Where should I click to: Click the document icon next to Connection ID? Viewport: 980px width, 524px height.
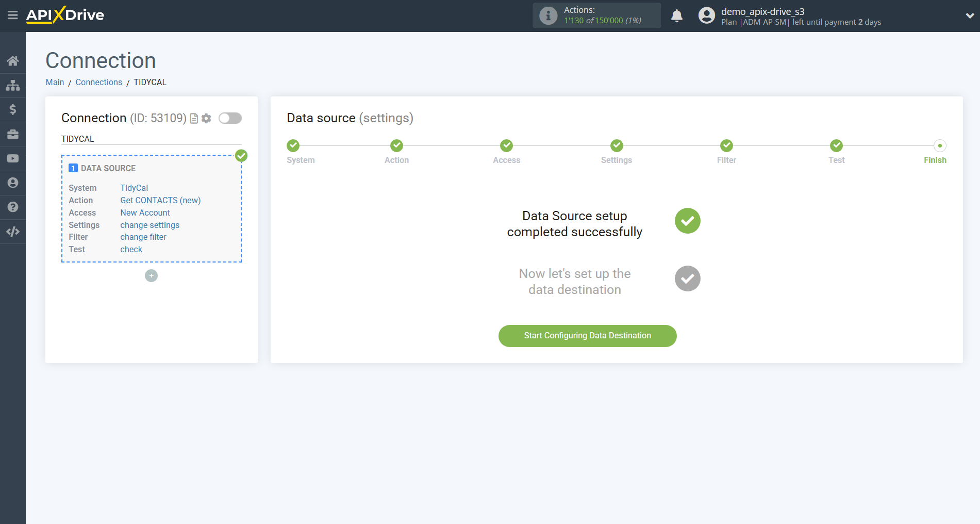(193, 118)
